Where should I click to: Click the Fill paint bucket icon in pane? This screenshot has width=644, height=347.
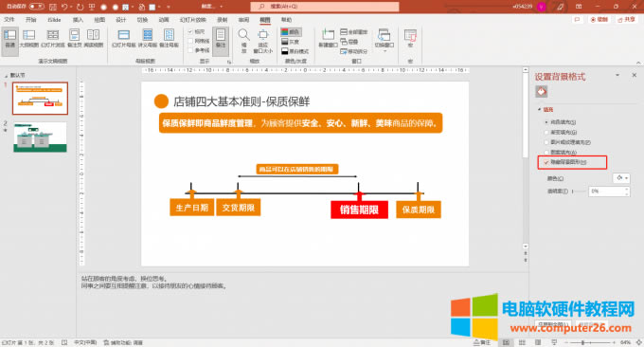point(542,91)
